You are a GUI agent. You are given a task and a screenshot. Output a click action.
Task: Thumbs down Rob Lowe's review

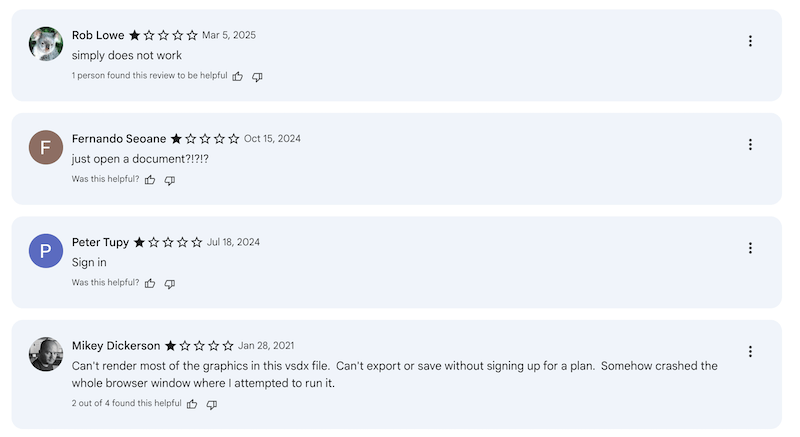pyautogui.click(x=257, y=76)
